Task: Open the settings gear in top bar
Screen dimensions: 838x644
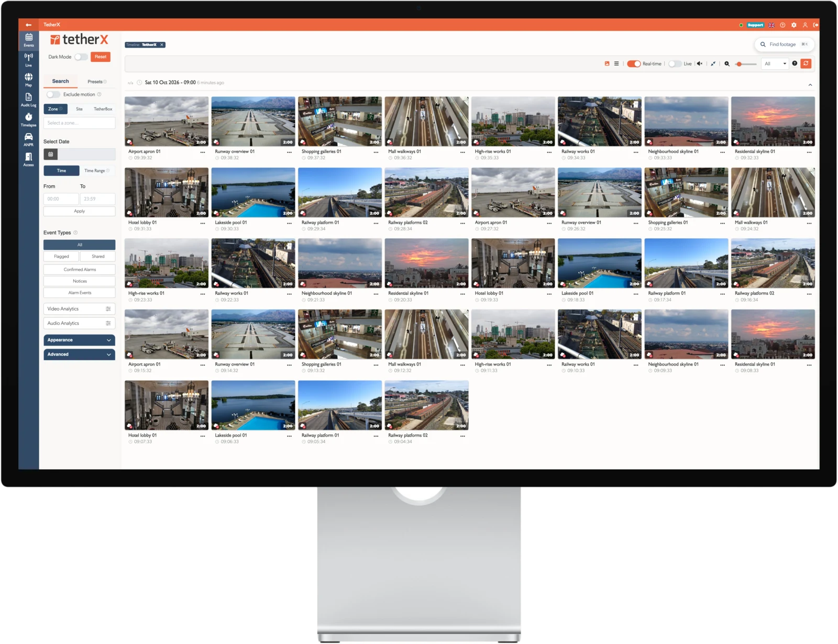Action: 793,25
